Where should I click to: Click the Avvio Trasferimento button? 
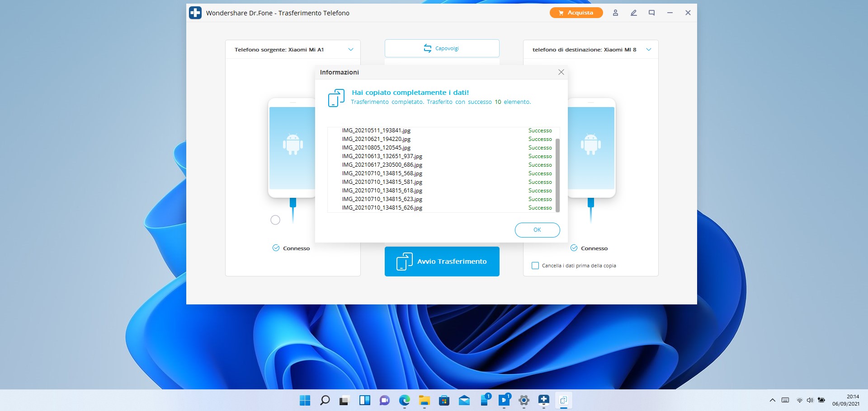(442, 261)
